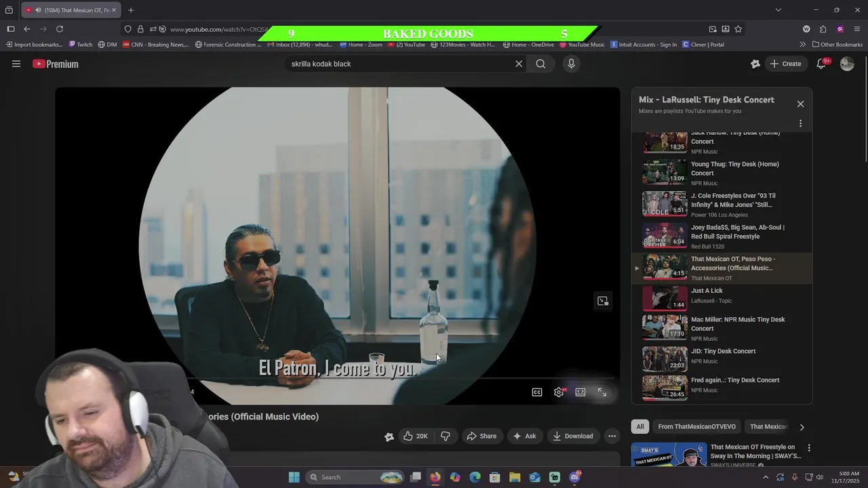Screen dimensions: 868x488
Task: Play Joey Bada$$ Red Bull Spiral Freestyle
Action: point(722,237)
